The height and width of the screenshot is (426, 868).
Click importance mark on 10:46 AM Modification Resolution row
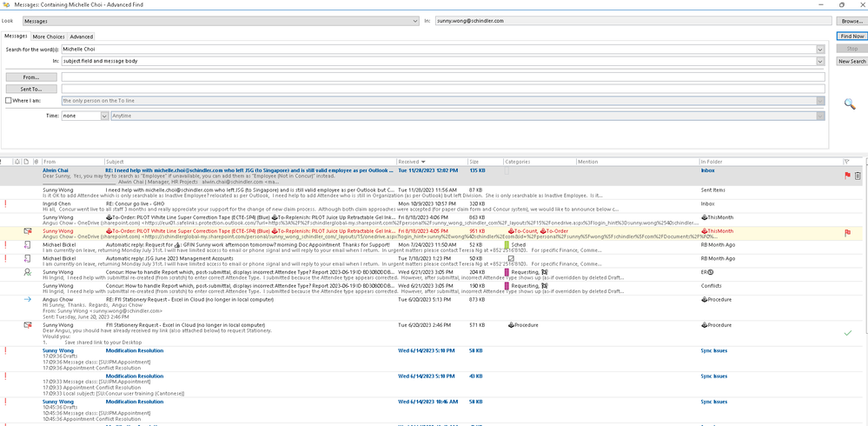click(x=5, y=402)
